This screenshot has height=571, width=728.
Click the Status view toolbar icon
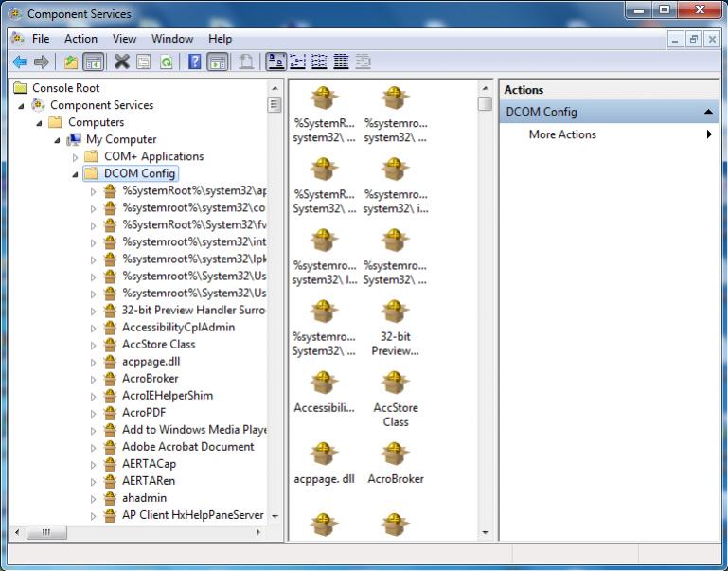364,62
